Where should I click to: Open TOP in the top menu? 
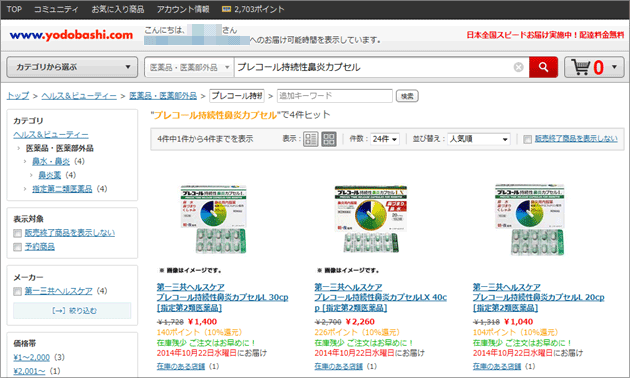pos(14,9)
